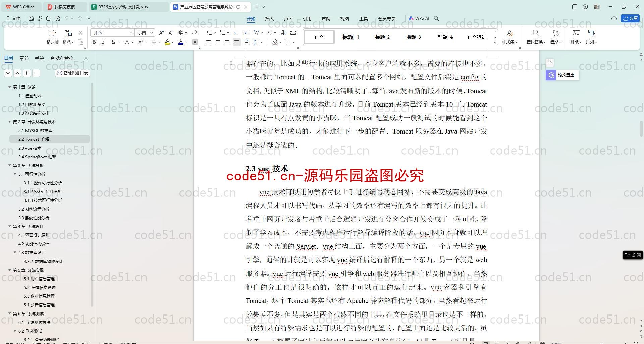Collapse the 4.3 数据库设计 outline node

[15, 252]
